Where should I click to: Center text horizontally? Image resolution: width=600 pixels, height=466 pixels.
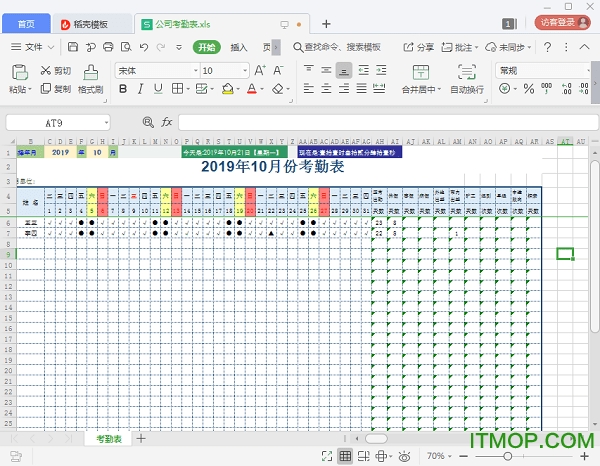click(326, 89)
